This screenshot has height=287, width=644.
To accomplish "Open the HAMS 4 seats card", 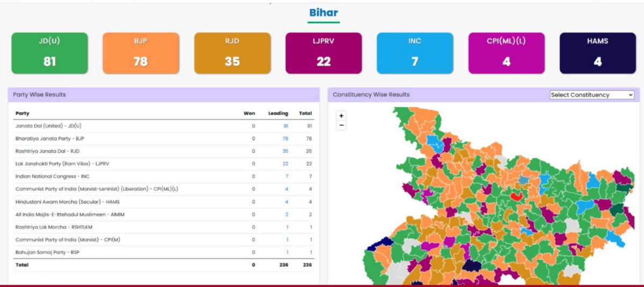I will pos(598,53).
